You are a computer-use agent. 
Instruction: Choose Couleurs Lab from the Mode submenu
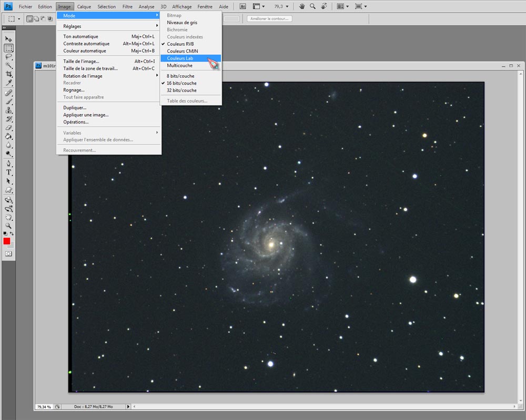(180, 58)
